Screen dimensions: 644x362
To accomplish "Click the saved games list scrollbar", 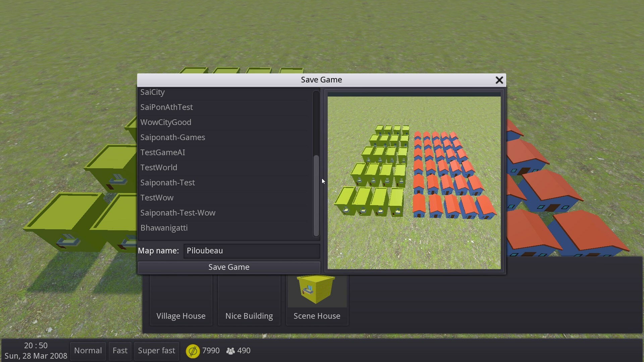I will [x=316, y=195].
